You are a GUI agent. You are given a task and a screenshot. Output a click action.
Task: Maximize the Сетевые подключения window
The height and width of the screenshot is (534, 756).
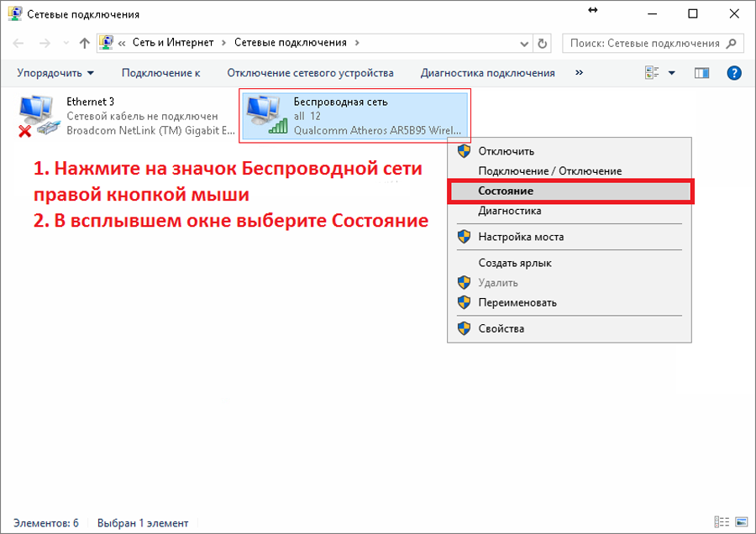pos(693,13)
